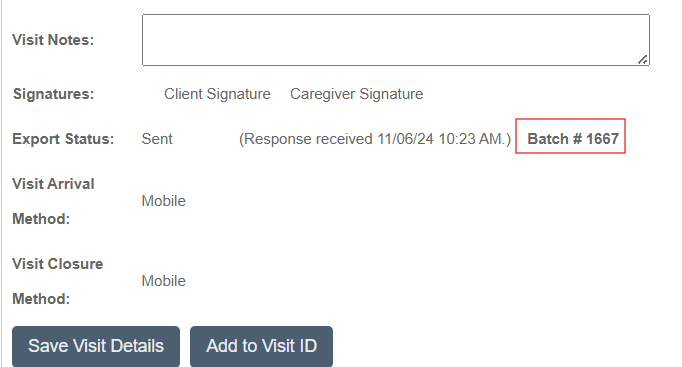Click the Response received timestamp text
The height and width of the screenshot is (367, 682).
coord(375,139)
